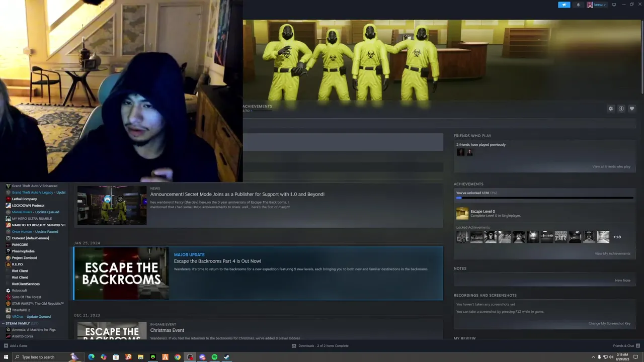Image resolution: width=644 pixels, height=362 pixels.
Task: Open the Steam notifications bell
Action: [x=578, y=5]
